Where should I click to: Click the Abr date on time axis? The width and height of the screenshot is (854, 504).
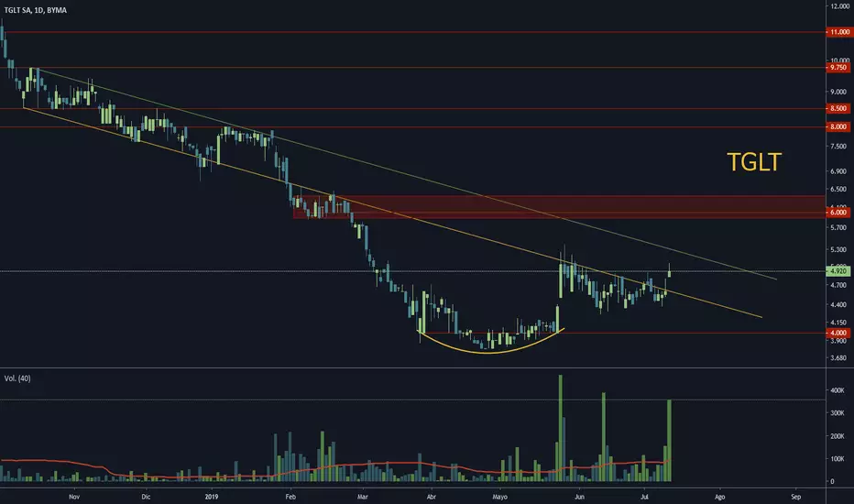[x=432, y=497]
